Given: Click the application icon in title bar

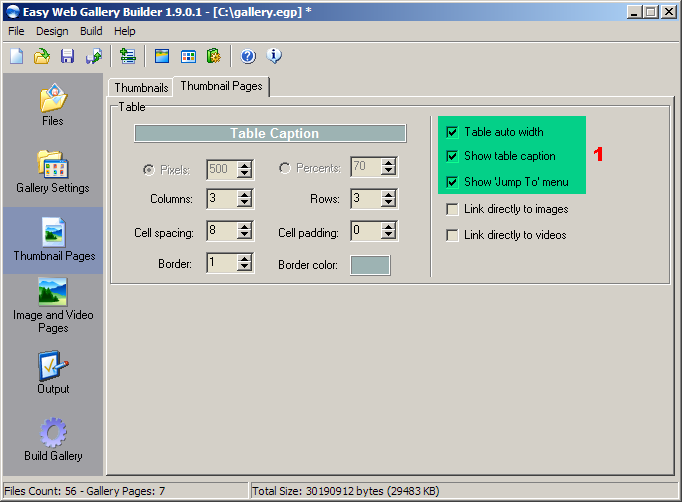Looking at the screenshot, I should tap(13, 11).
